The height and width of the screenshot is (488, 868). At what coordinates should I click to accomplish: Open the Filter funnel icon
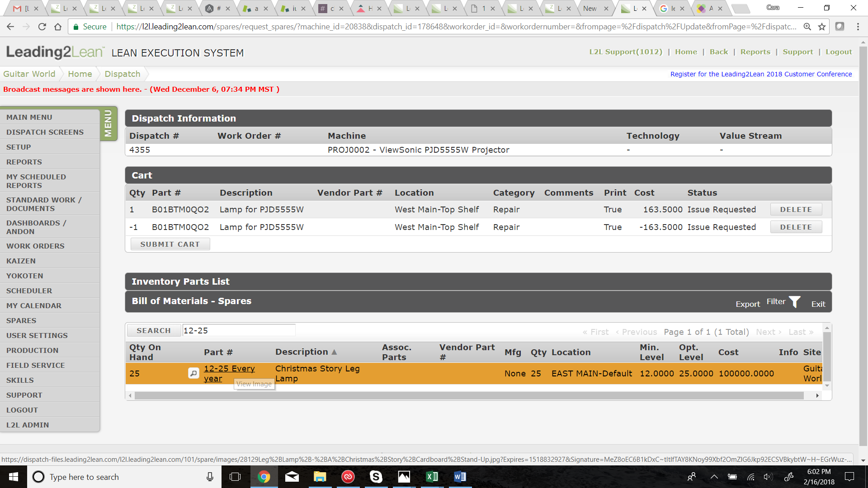pos(795,302)
